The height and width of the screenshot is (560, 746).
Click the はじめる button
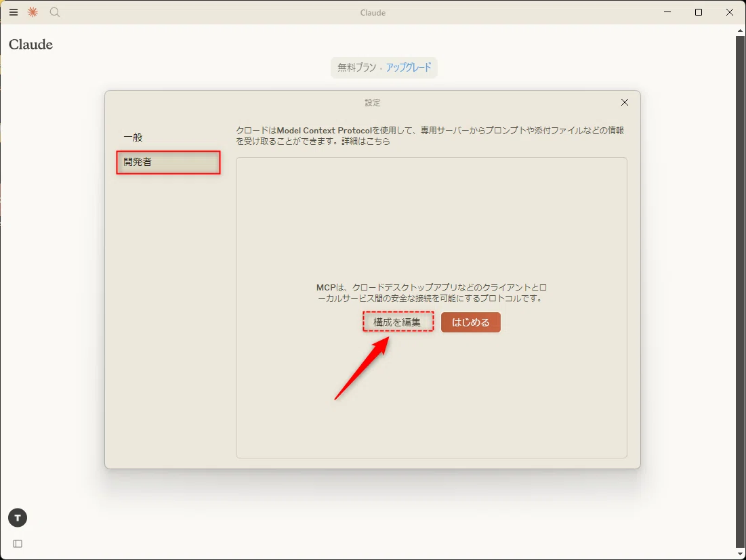tap(470, 322)
